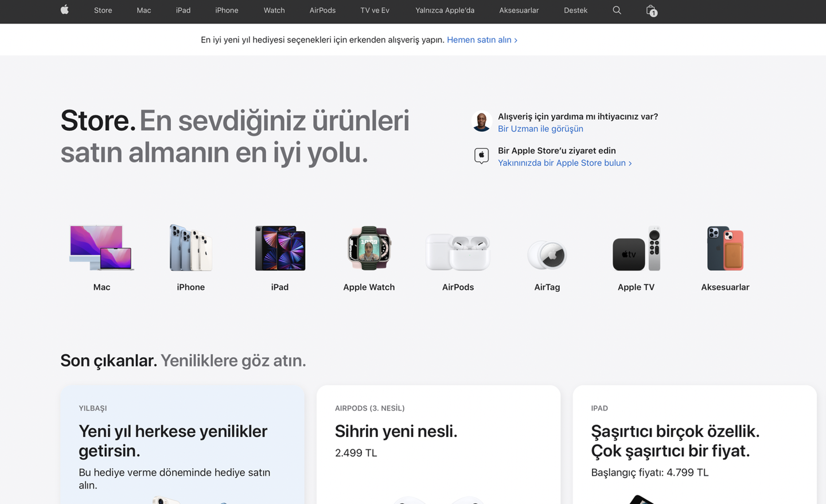826x504 pixels.
Task: Click the Apple Watch text label
Action: [x=369, y=287]
